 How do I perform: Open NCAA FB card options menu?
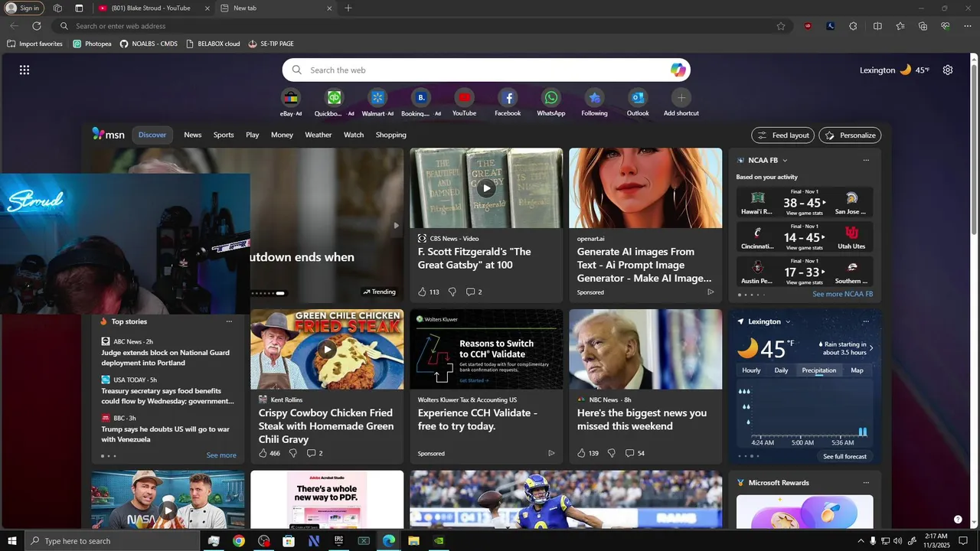click(866, 160)
